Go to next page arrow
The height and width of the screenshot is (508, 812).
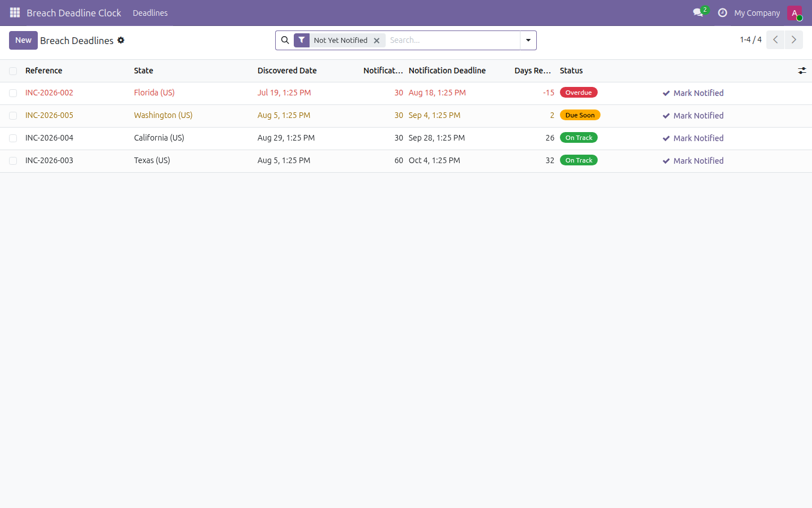click(794, 40)
